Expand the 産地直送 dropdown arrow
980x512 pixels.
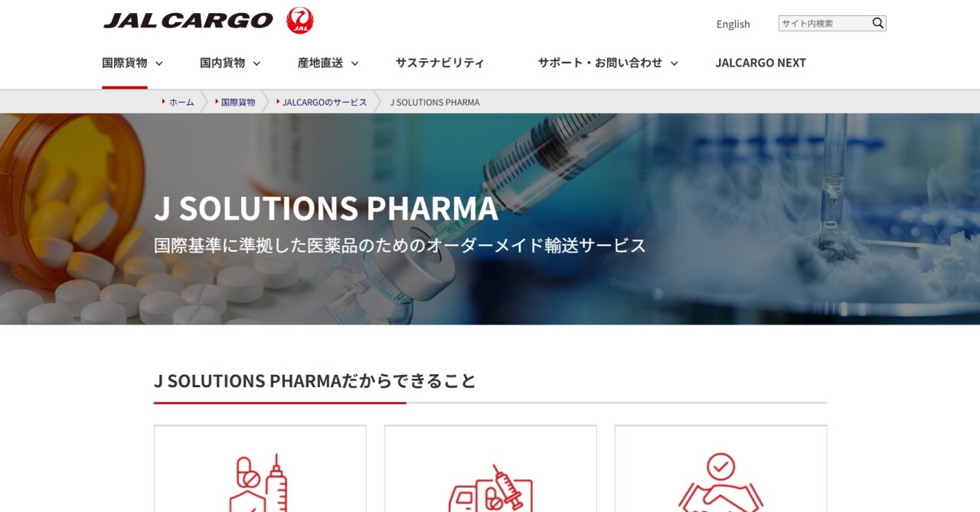click(x=354, y=64)
